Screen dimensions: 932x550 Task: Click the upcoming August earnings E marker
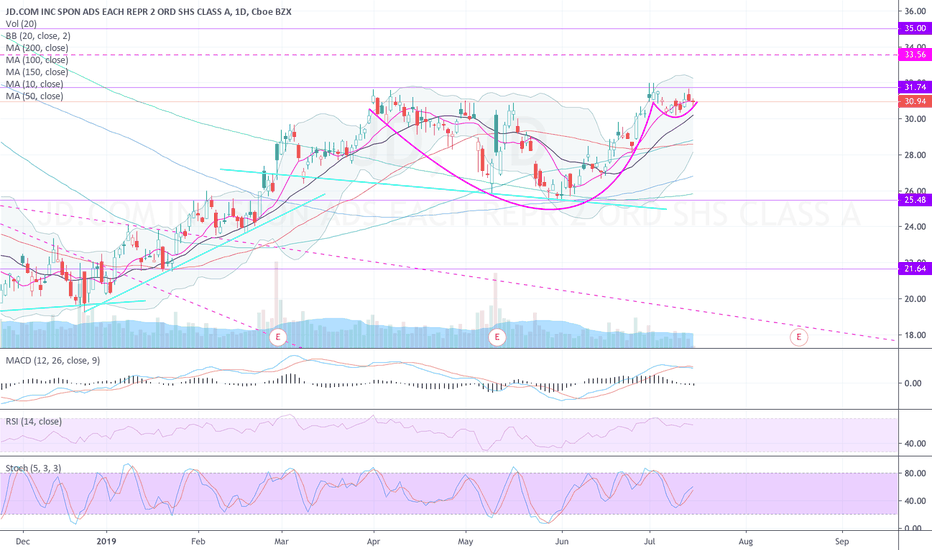click(x=798, y=337)
